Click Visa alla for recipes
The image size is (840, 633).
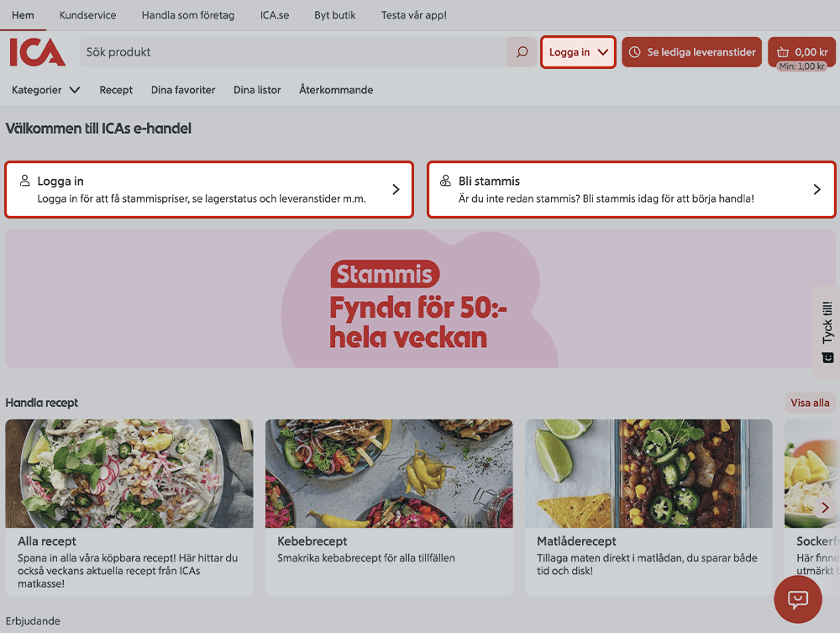(810, 403)
